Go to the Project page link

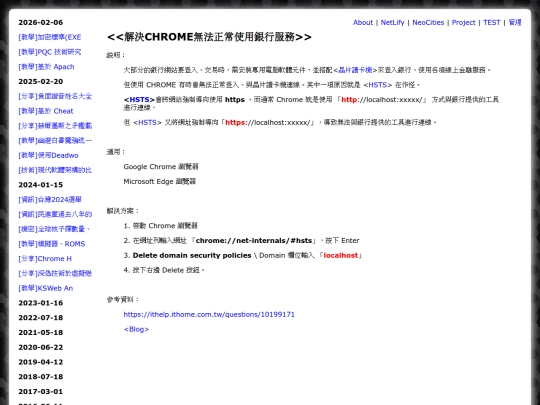pyautogui.click(x=463, y=22)
